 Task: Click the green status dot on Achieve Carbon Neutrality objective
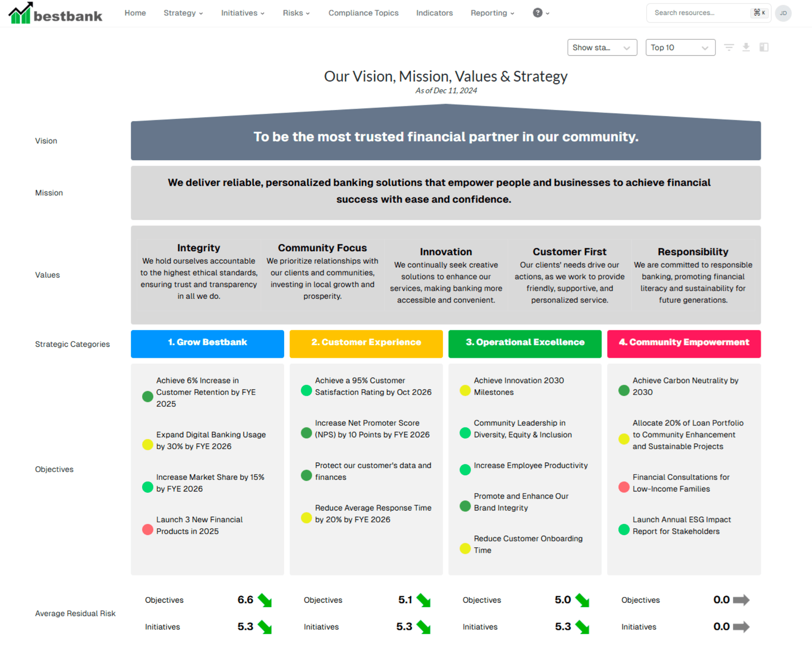pyautogui.click(x=623, y=391)
